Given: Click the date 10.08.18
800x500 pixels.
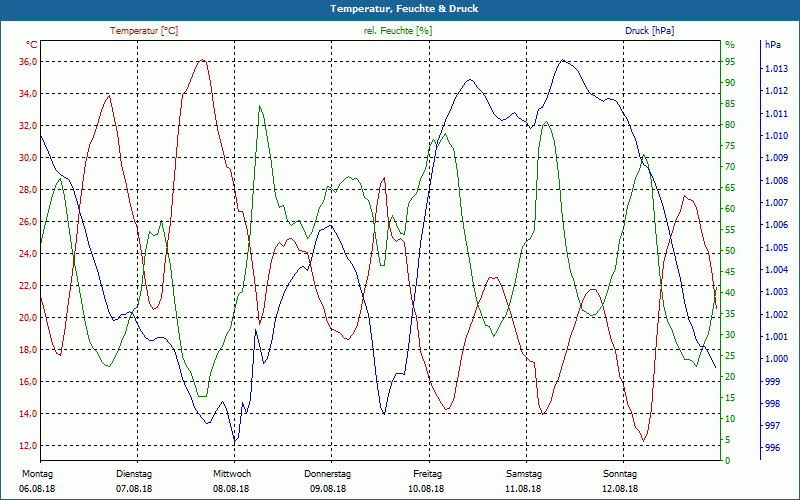Looking at the screenshot, I should pyautogui.click(x=426, y=489).
